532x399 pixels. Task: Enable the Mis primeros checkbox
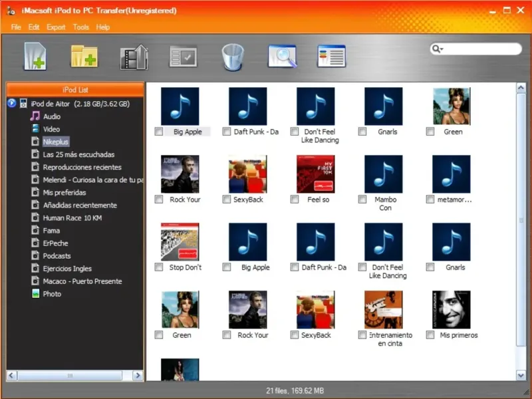(430, 335)
